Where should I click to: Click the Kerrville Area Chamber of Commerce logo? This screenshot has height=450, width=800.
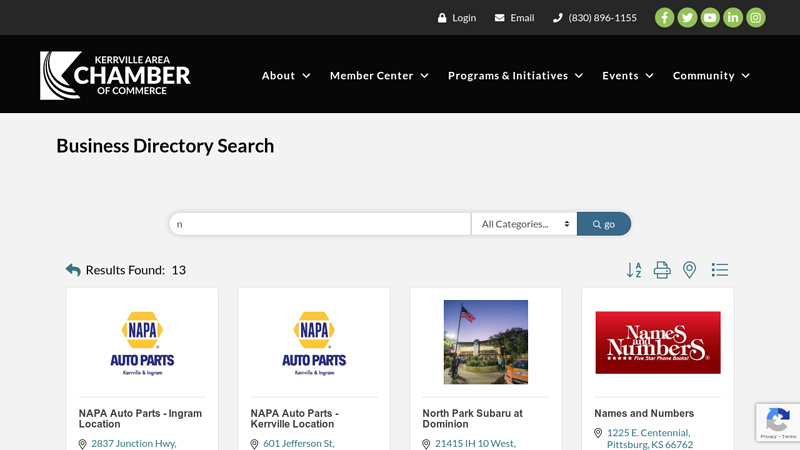pos(115,75)
